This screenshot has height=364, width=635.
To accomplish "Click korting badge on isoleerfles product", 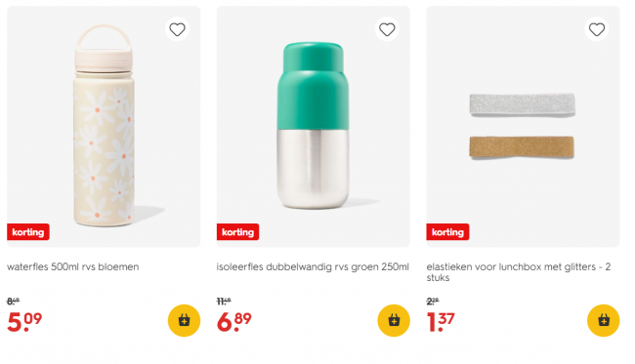I will click(x=237, y=232).
